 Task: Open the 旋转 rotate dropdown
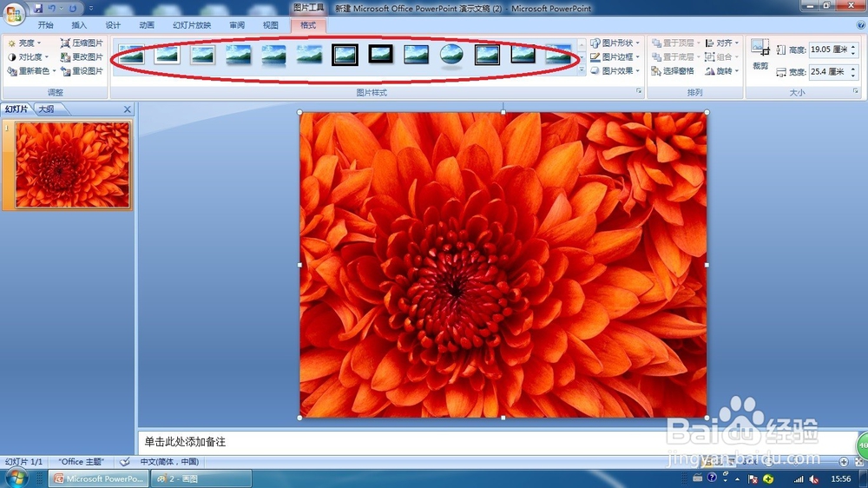tap(722, 71)
